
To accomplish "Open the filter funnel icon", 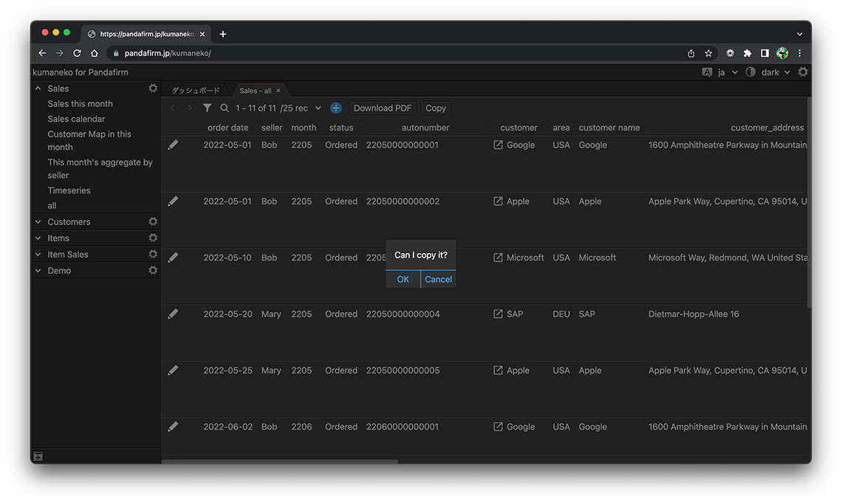I will pos(207,108).
